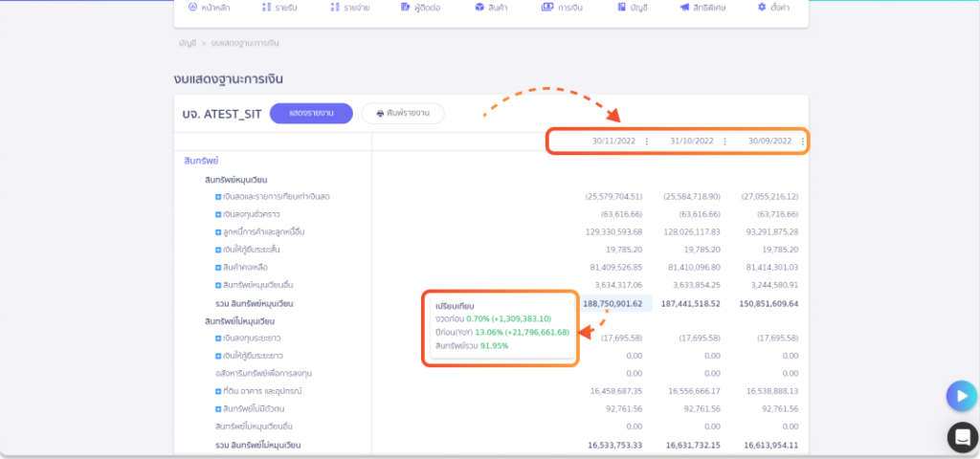Click the inventory value 81,409,526.85
The width and height of the screenshot is (980, 459).
click(x=616, y=268)
